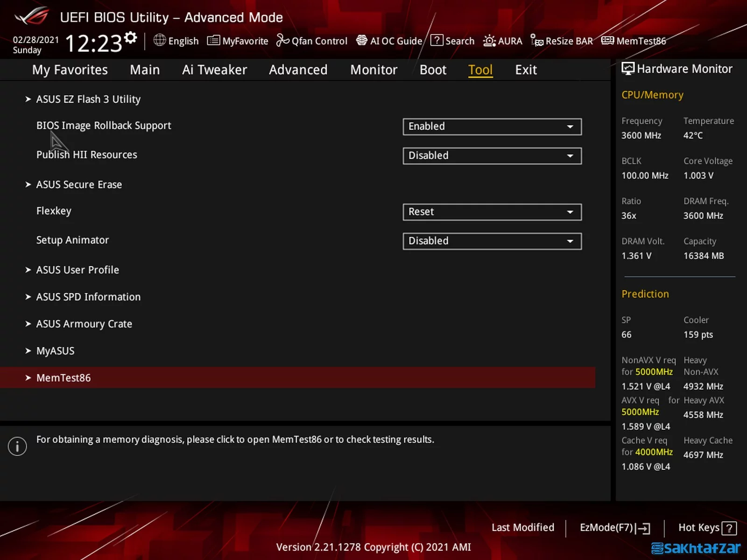Click the 02/28/2021 date text
Screen dimensions: 747x560
pos(36,40)
